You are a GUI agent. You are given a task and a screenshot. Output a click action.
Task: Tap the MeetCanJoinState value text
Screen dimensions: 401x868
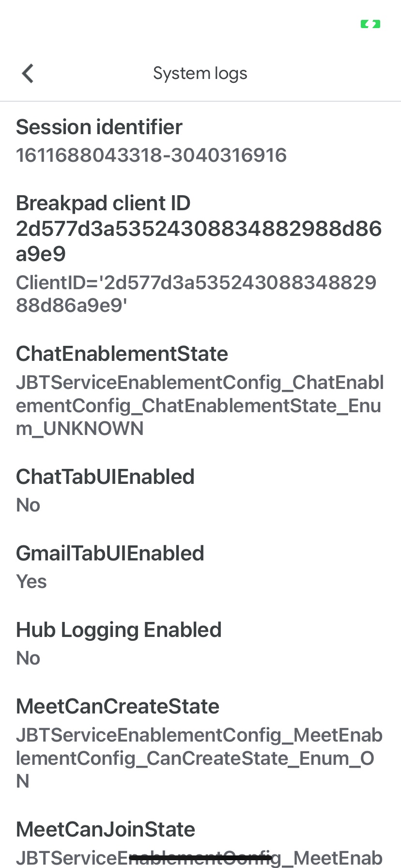(x=199, y=857)
